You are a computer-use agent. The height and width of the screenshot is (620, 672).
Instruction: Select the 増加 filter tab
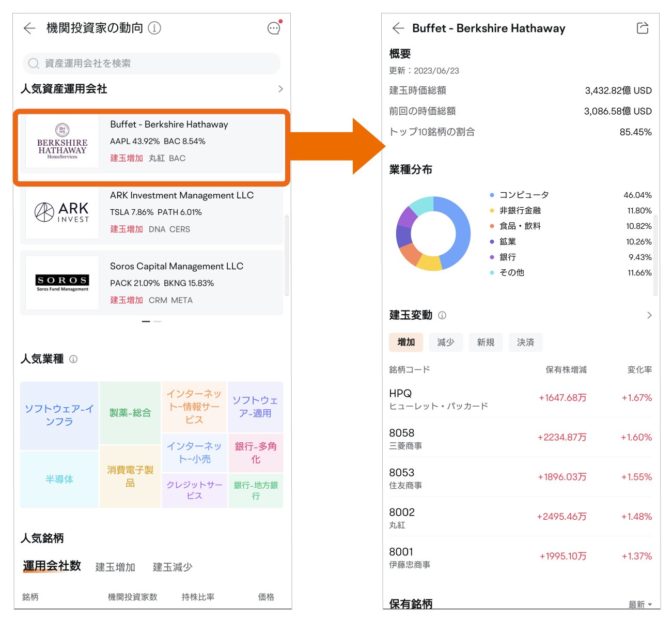(x=406, y=342)
